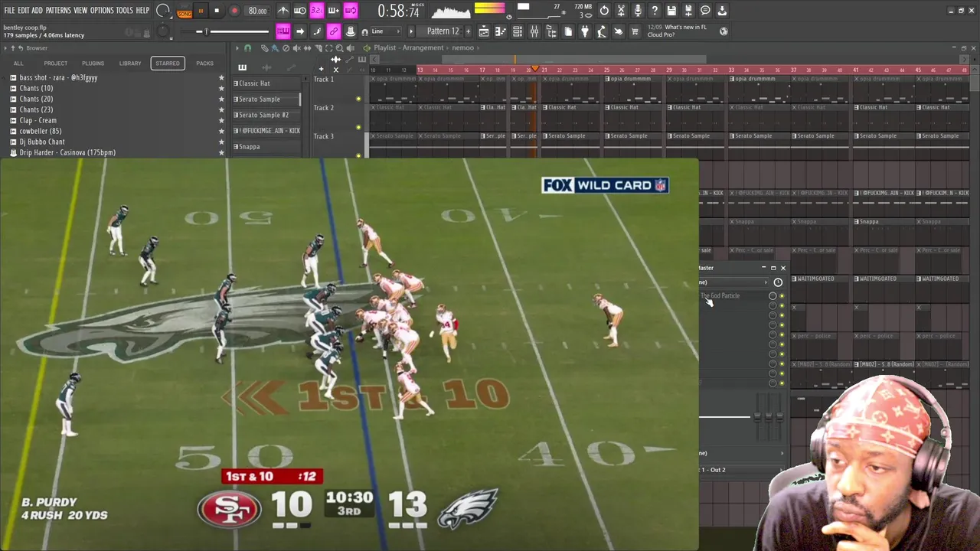Mute Track 1 with its green dot
Image resolution: width=980 pixels, height=551 pixels.
click(358, 99)
